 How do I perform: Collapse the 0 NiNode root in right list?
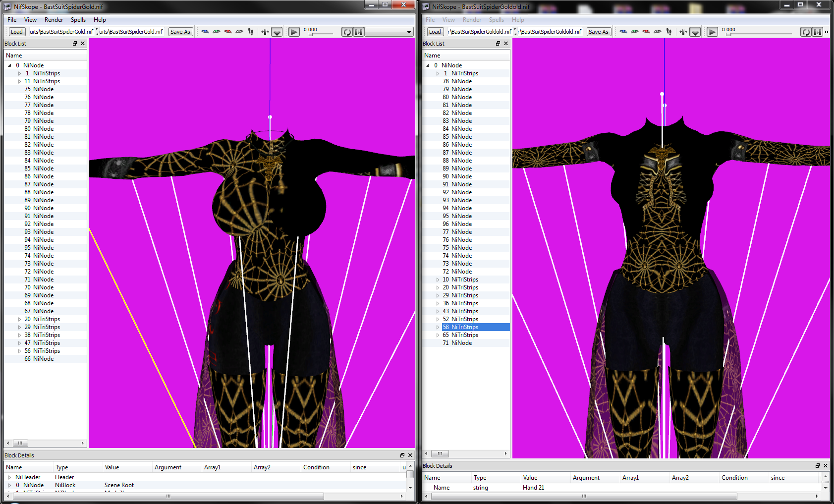[x=428, y=65]
